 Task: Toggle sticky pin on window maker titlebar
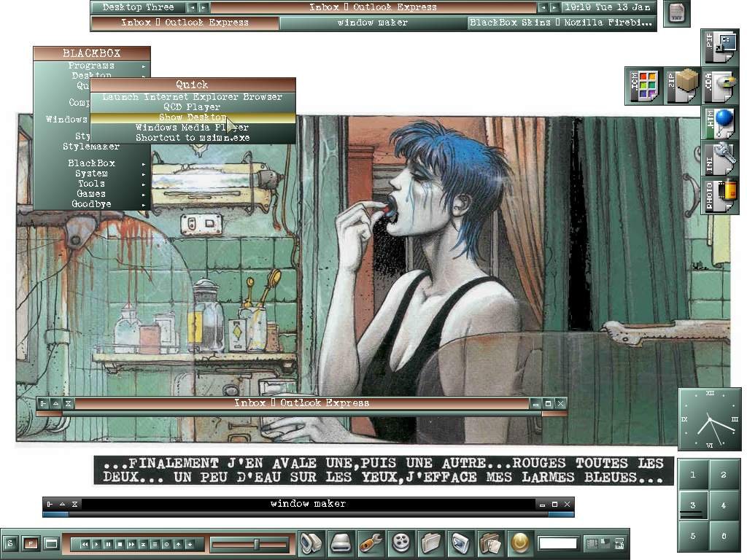coord(50,504)
